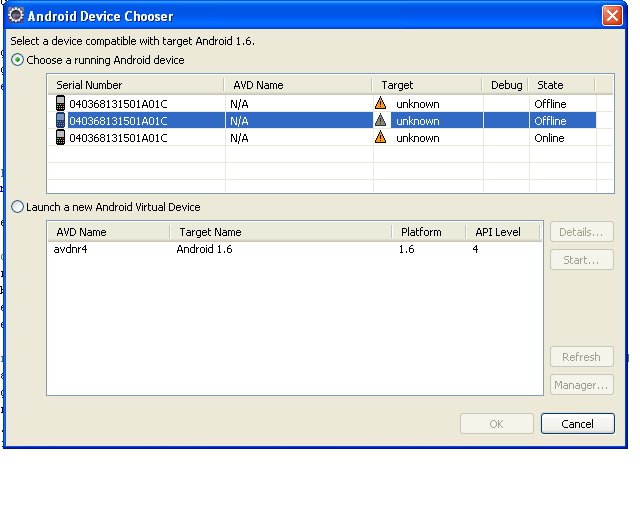Select the avdnr4 virtual device row
Image resolution: width=640 pixels, height=512 pixels.
pos(295,249)
